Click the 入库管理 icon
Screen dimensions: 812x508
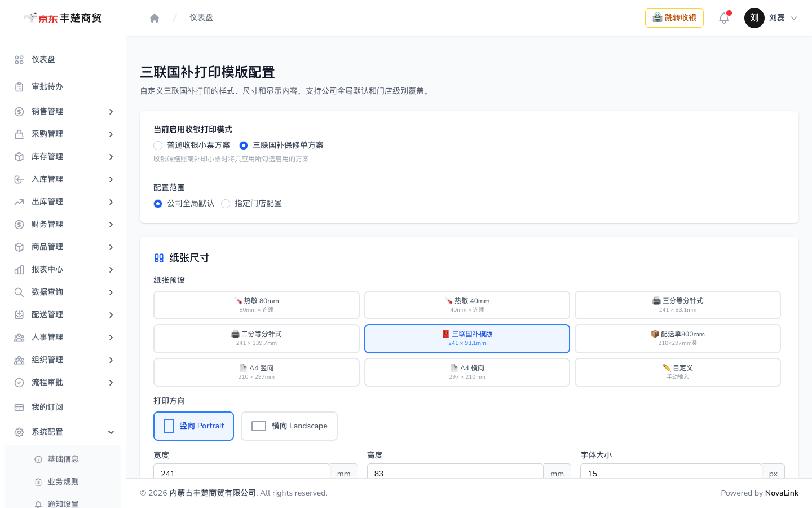tap(19, 179)
